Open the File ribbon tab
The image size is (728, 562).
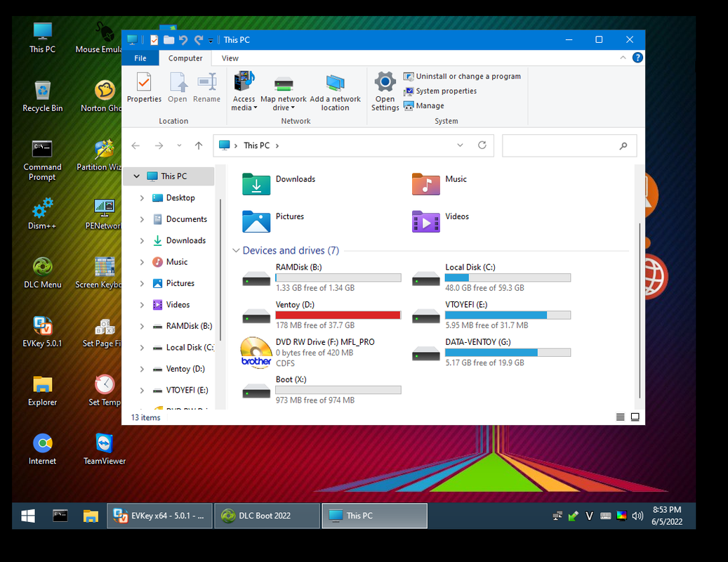pyautogui.click(x=140, y=58)
